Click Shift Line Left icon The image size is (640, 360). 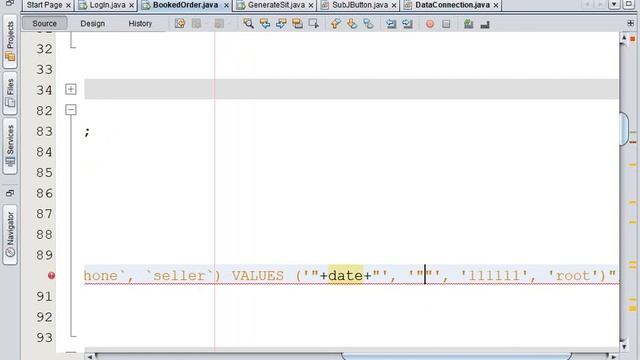pos(391,24)
